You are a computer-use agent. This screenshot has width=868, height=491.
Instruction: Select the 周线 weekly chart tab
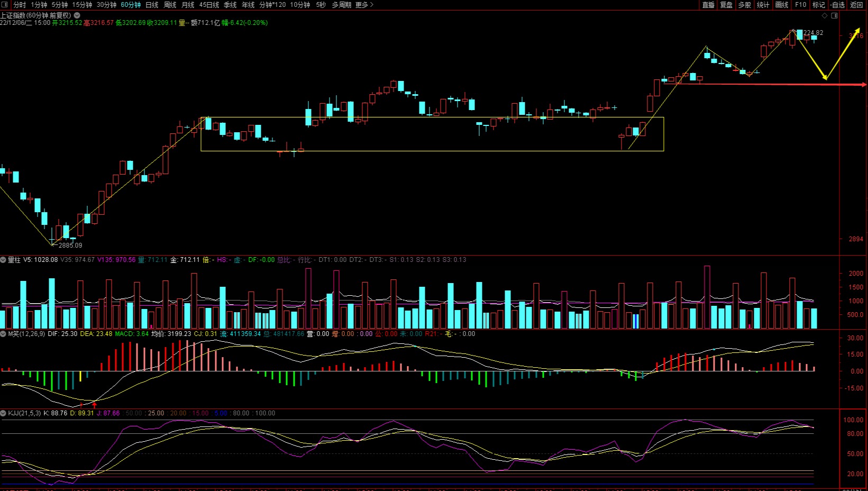point(170,5)
